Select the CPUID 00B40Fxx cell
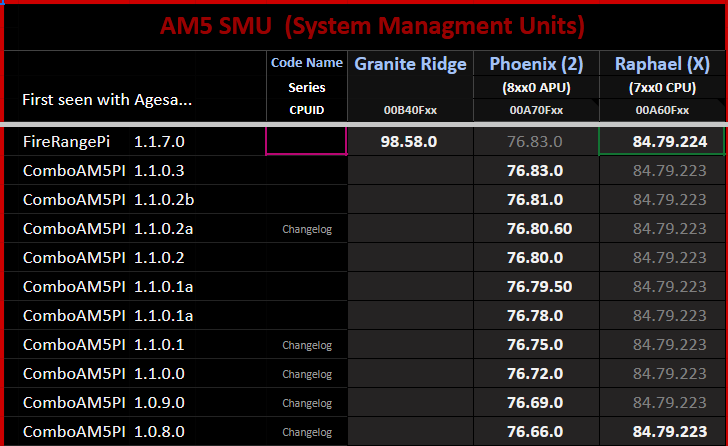The width and height of the screenshot is (728, 446). point(410,110)
